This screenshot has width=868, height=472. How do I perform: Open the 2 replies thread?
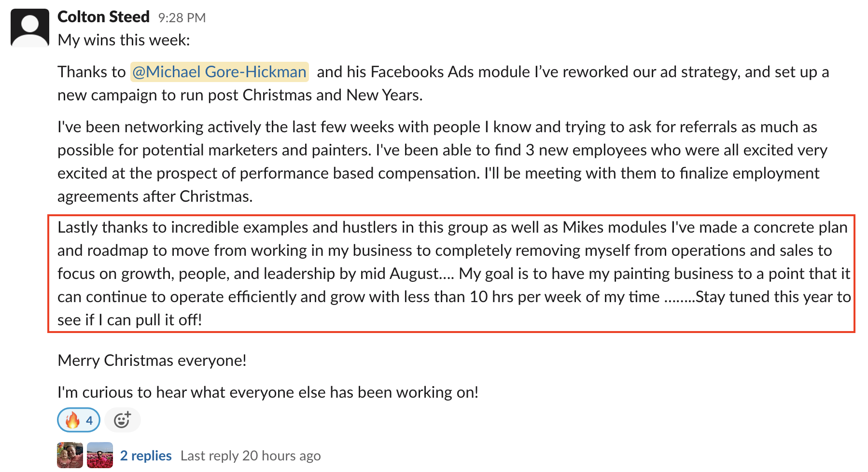(146, 456)
